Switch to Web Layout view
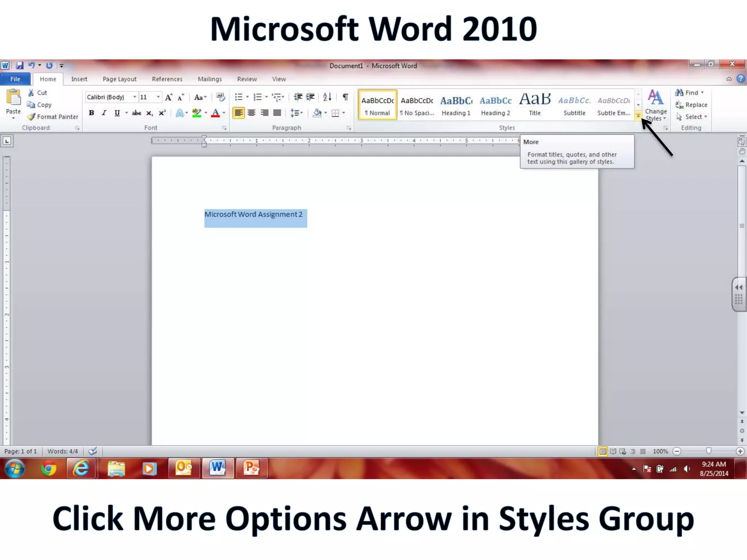Viewport: 747px width, 560px height. pos(623,451)
